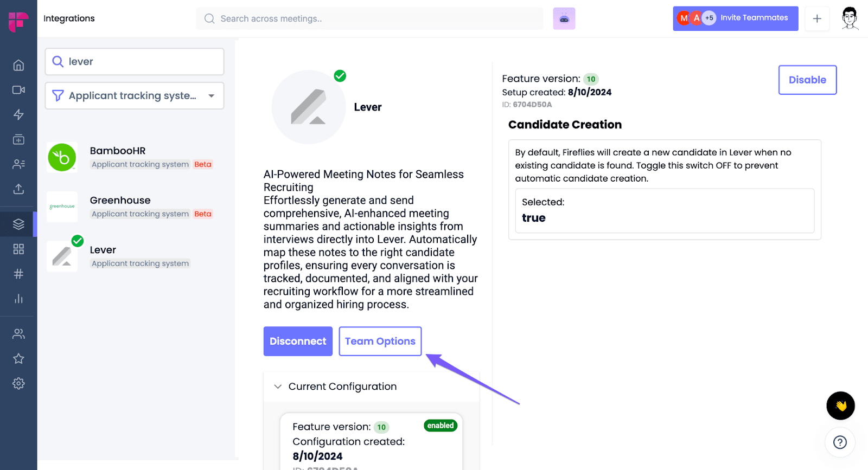
Task: Click the Disable button
Action: coord(807,80)
